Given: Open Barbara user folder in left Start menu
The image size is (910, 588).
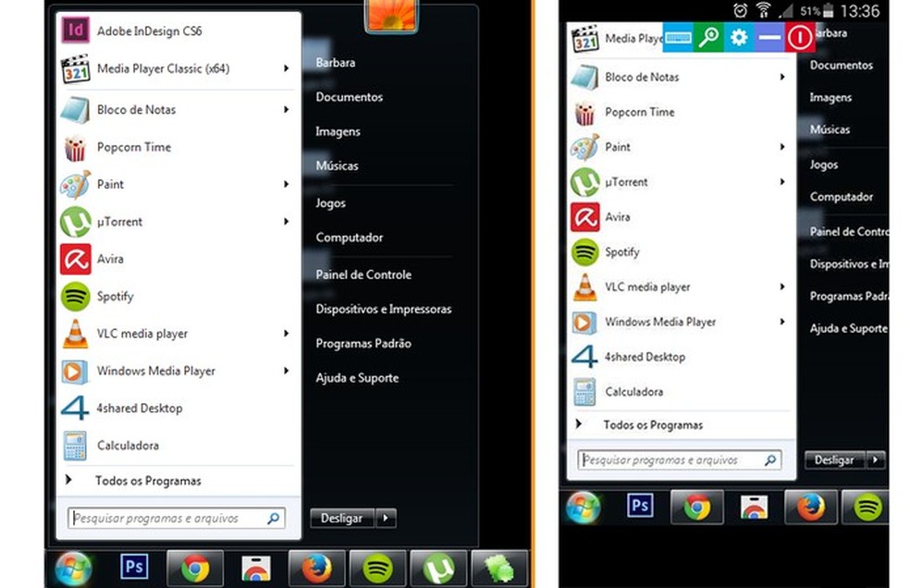Looking at the screenshot, I should tap(336, 63).
